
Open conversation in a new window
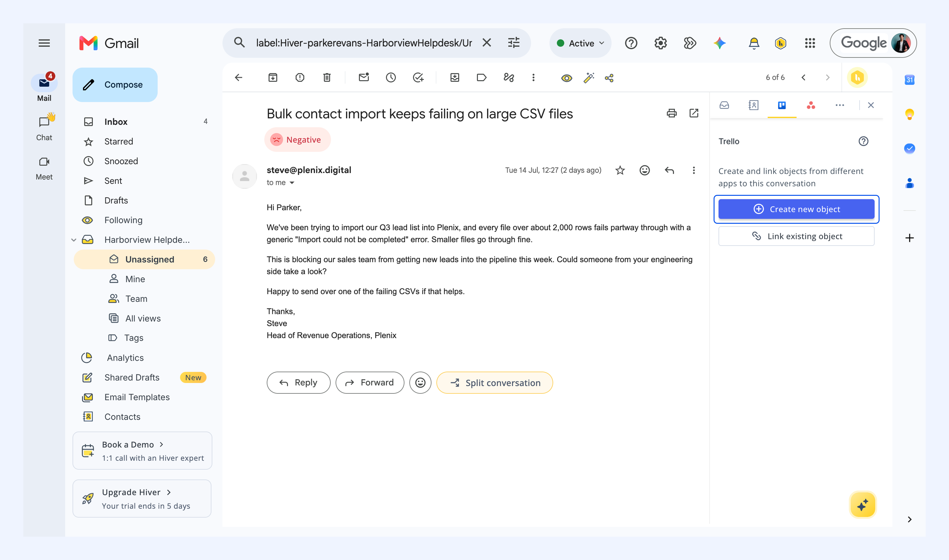click(x=694, y=113)
